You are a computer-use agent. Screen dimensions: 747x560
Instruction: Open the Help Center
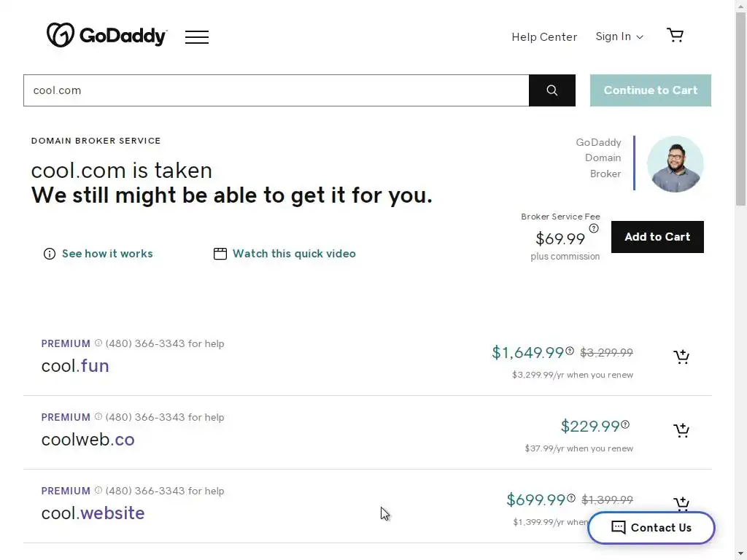[x=544, y=36]
